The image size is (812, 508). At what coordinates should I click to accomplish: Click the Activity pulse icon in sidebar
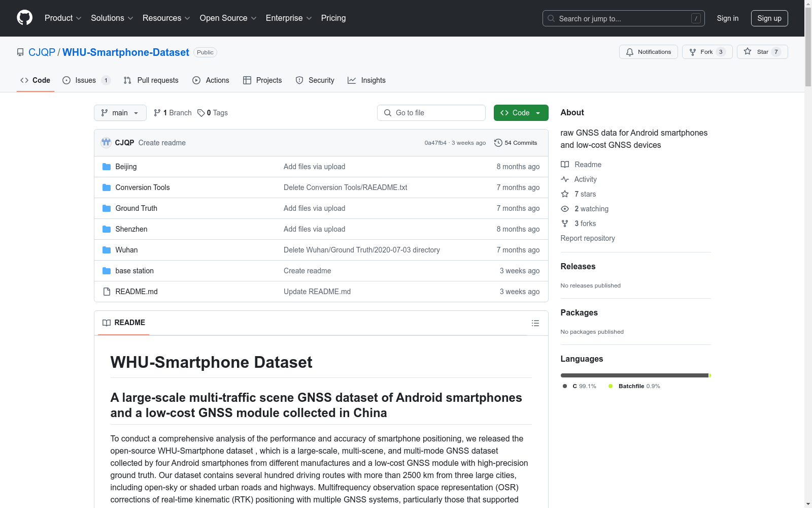[x=565, y=179]
